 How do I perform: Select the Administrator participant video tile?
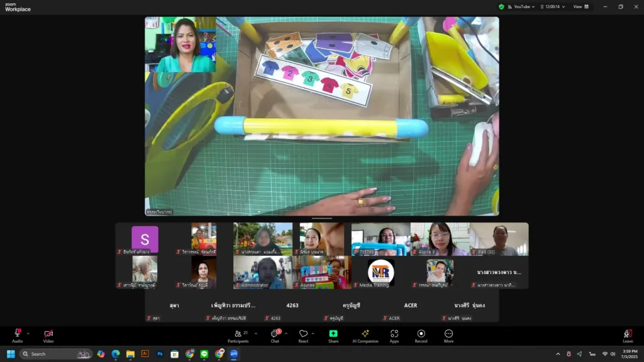click(x=263, y=272)
